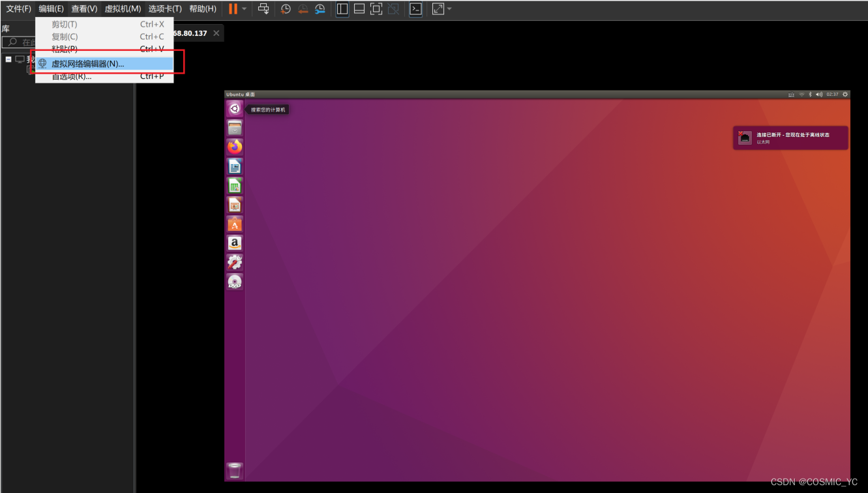The width and height of the screenshot is (868, 493).
Task: Open the 查看(V) menu
Action: tap(84, 9)
